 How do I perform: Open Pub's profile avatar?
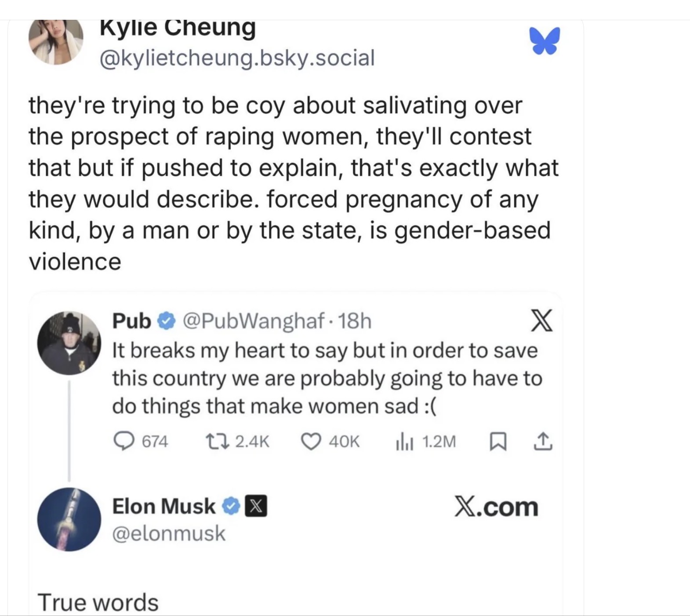69,343
